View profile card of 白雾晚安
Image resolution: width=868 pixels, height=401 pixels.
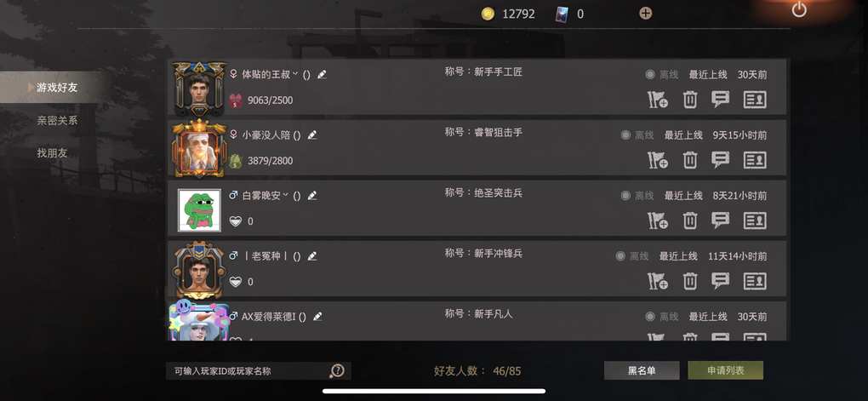coord(755,221)
